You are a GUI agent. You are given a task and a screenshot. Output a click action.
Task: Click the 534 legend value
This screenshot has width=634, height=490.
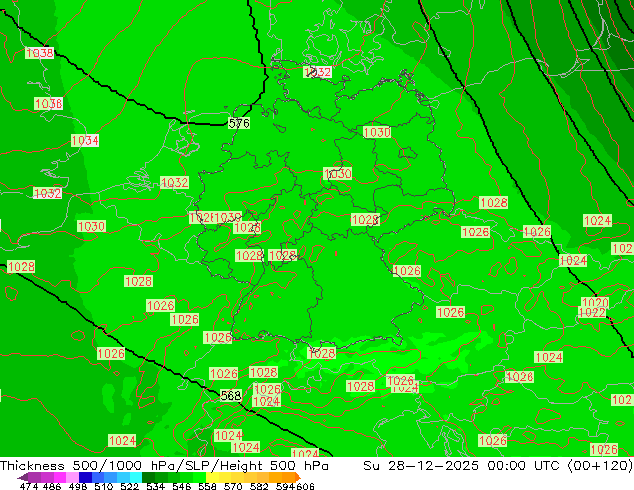click(x=156, y=486)
